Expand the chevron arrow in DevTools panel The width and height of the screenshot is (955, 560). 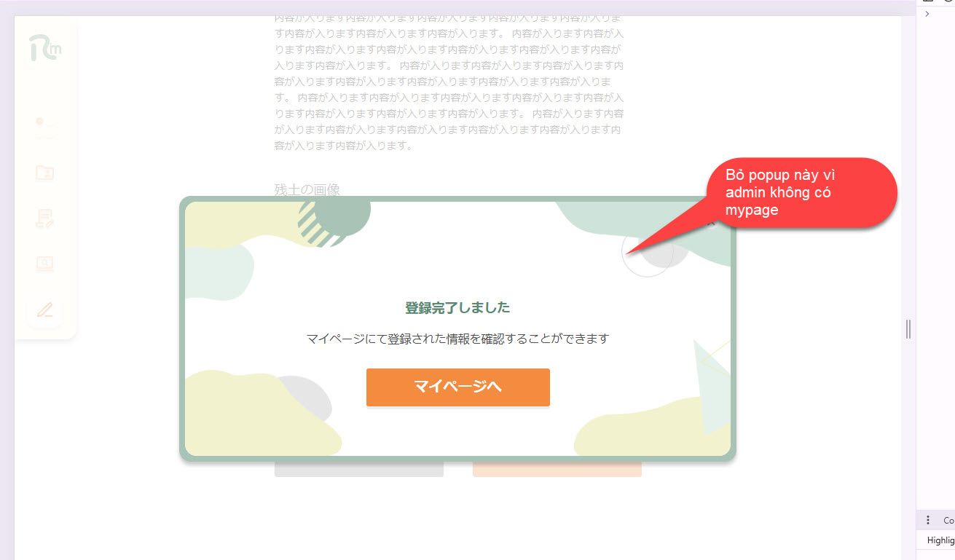click(927, 14)
